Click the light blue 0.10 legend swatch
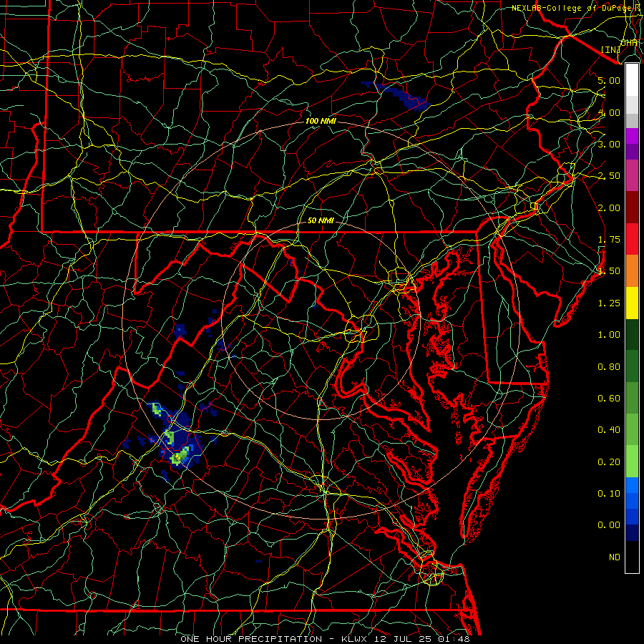This screenshot has width=644, height=644. [x=632, y=485]
